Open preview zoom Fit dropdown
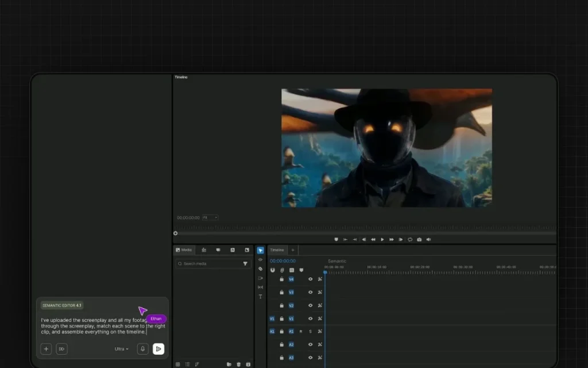The height and width of the screenshot is (368, 588). (x=210, y=217)
